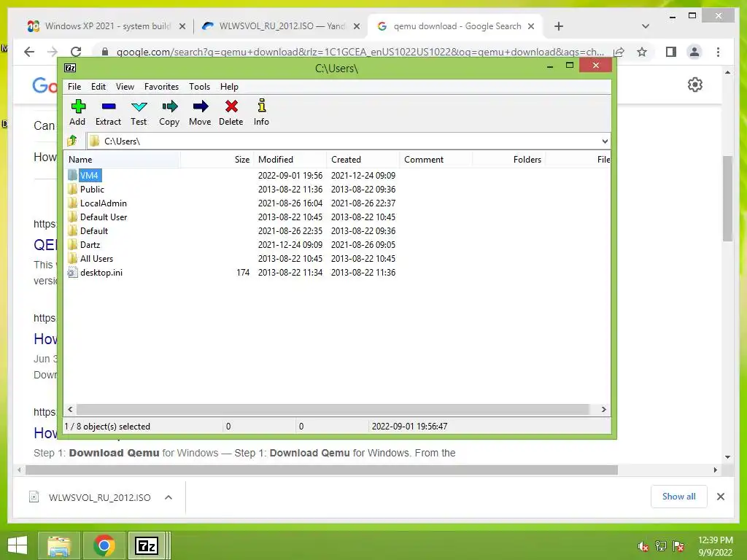Image resolution: width=747 pixels, height=560 pixels.
Task: Click the network tray icon
Action: [661, 546]
